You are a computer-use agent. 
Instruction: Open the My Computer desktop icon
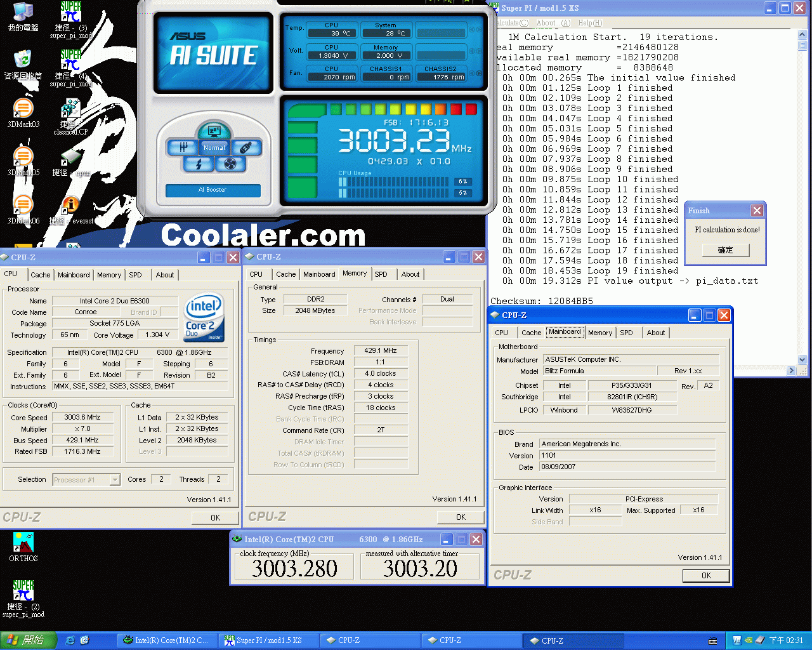click(23, 17)
